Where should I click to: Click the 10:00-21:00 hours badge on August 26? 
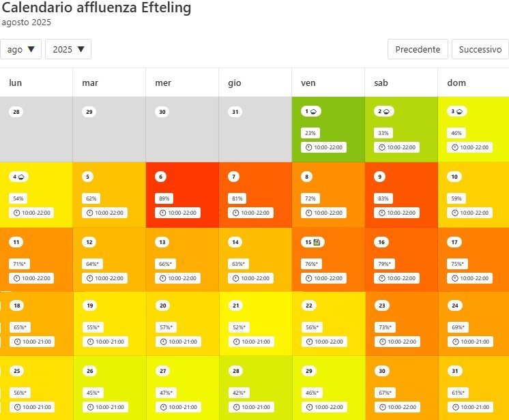105,407
